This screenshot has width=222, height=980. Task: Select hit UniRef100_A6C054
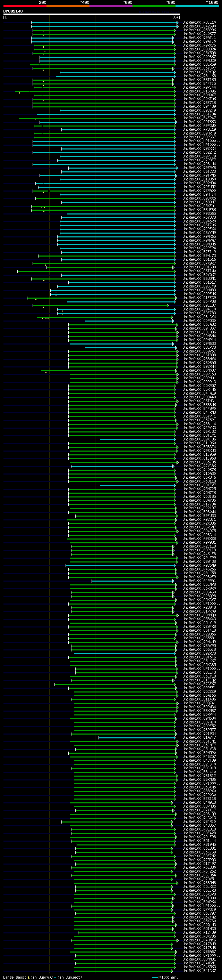pos(199,875)
